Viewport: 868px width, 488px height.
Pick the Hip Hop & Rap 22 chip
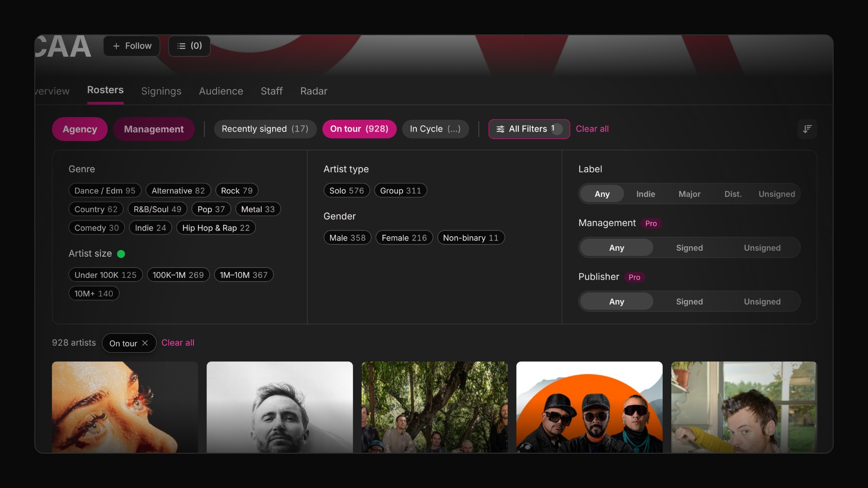216,228
